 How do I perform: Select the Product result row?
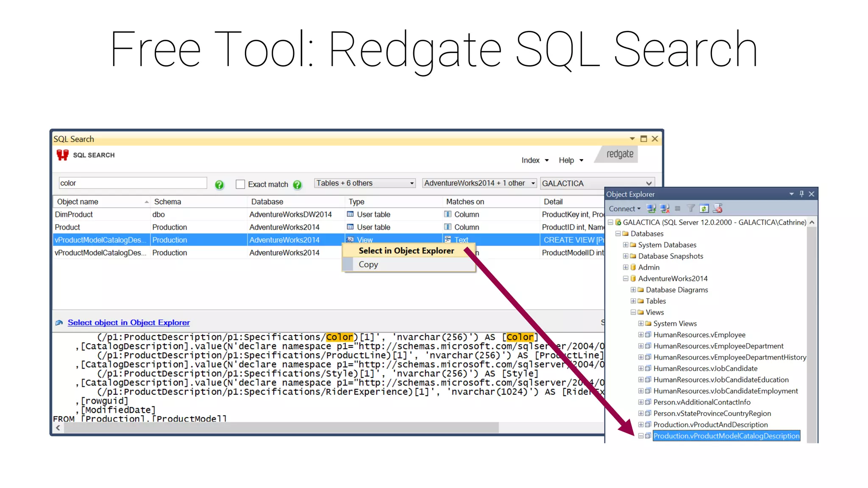coord(328,227)
